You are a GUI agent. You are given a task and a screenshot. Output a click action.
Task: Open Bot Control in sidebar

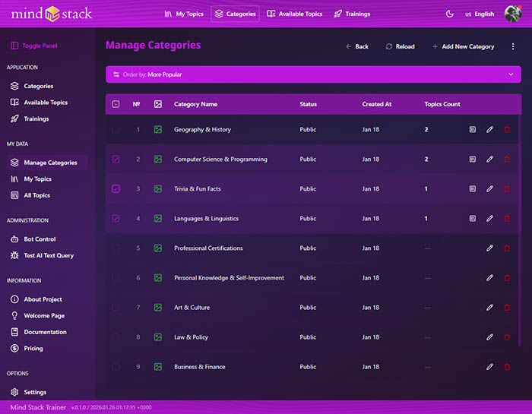33,239
